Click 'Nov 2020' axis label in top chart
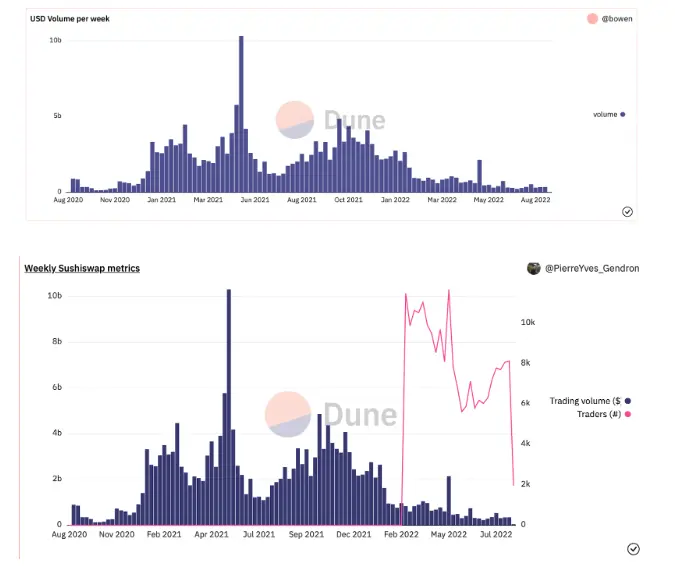 pos(115,200)
